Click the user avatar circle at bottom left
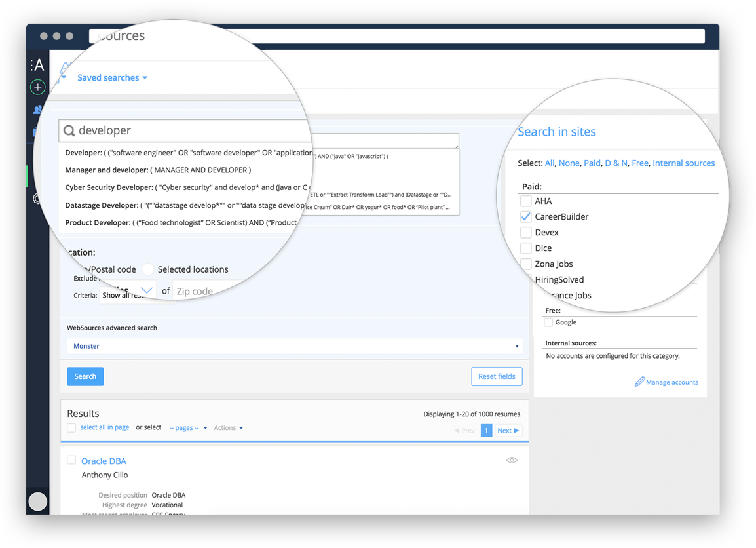Image resolution: width=756 pixels, height=548 pixels. tap(38, 501)
